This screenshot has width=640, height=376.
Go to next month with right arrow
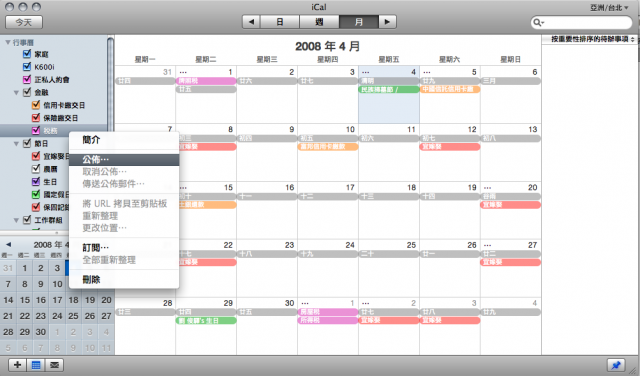click(387, 22)
